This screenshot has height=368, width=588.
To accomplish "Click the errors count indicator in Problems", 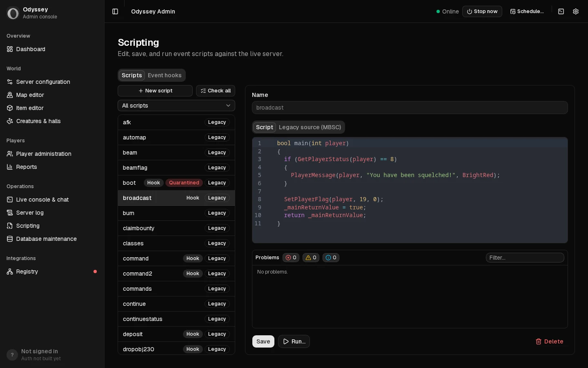I will pyautogui.click(x=291, y=258).
